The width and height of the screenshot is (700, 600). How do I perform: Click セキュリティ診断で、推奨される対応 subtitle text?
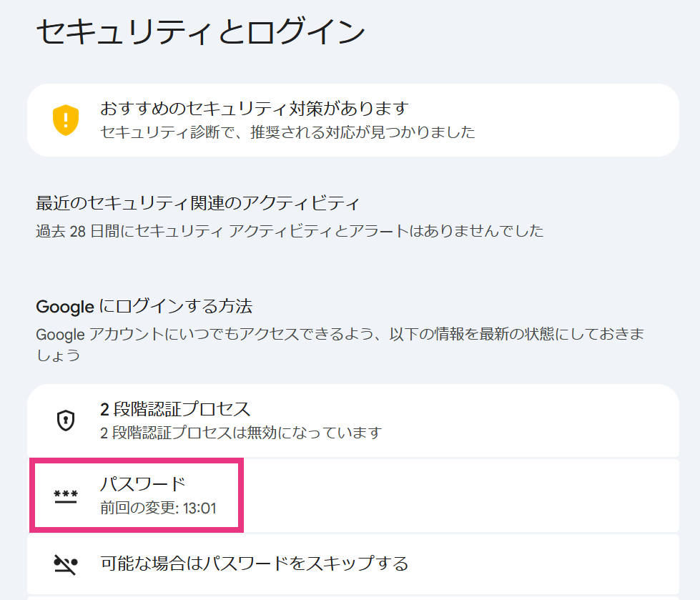click(x=287, y=132)
